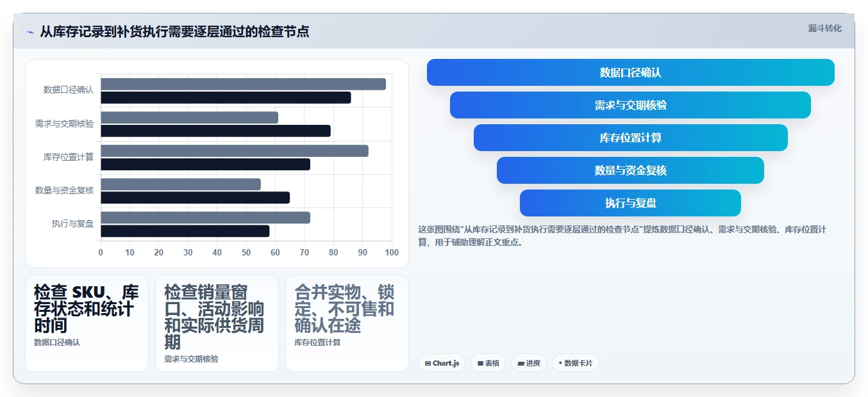This screenshot has height=397, width=868.
Task: Click the description paragraph starting 这张图围绕
Action: 622,236
